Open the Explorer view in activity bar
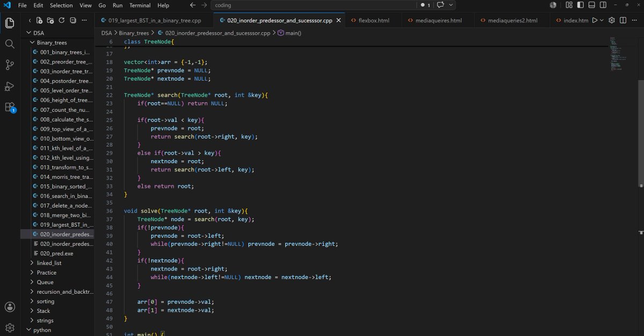 10,23
